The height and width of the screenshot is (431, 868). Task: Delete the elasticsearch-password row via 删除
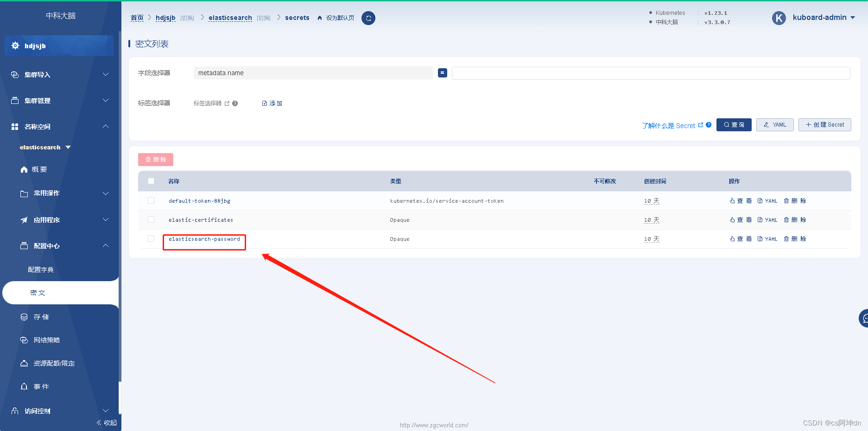tap(795, 239)
